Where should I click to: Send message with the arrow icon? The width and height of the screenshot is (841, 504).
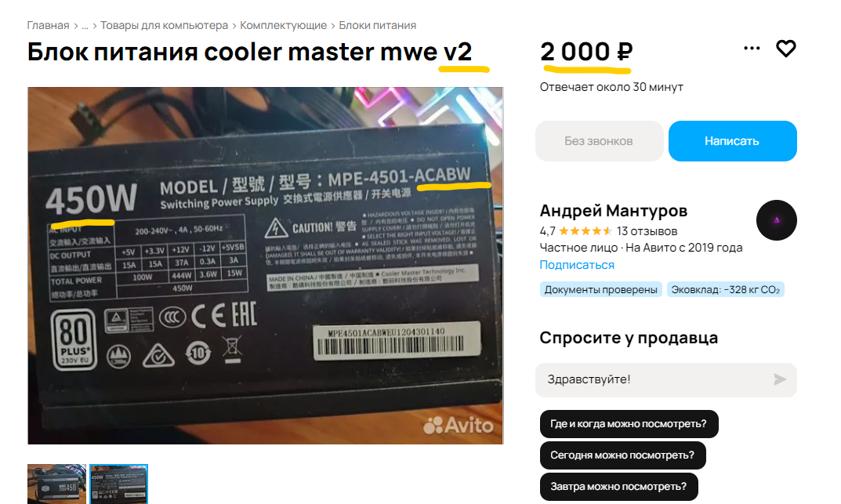click(x=780, y=379)
